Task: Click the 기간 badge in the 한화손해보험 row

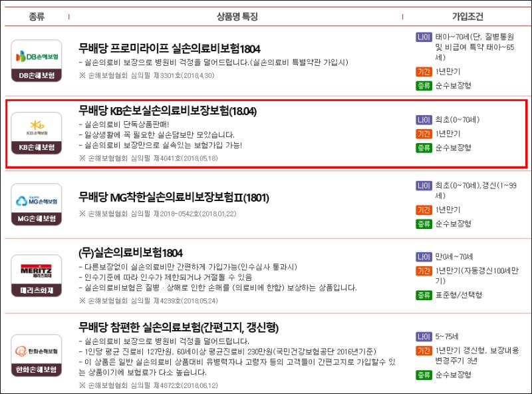Action: pyautogui.click(x=424, y=351)
